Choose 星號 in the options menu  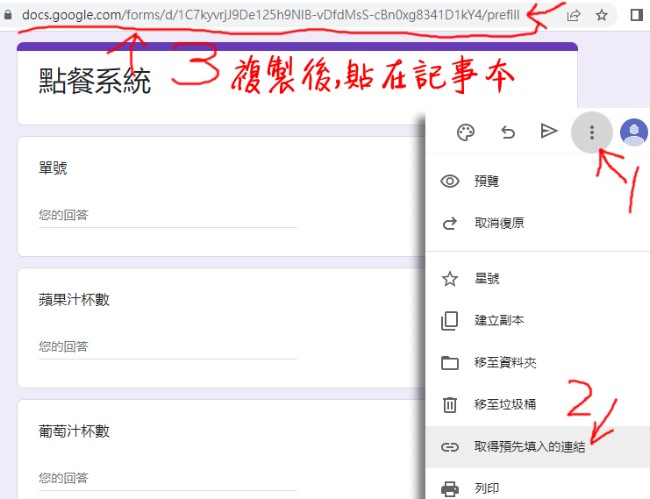(487, 278)
